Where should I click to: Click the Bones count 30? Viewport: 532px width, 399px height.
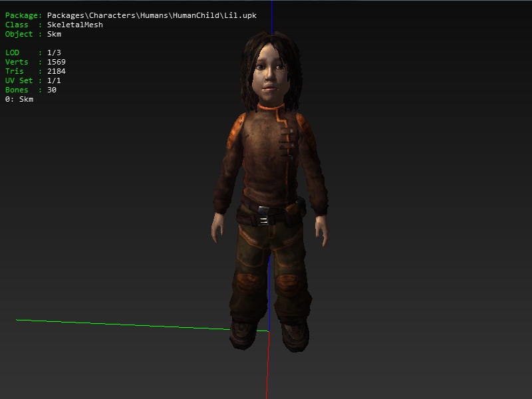coord(51,90)
